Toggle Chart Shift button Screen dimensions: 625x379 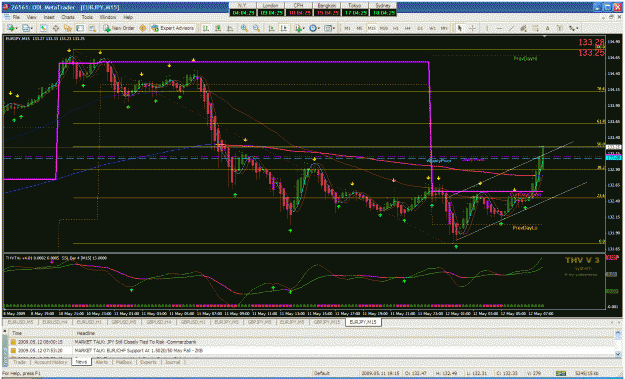pos(284,28)
